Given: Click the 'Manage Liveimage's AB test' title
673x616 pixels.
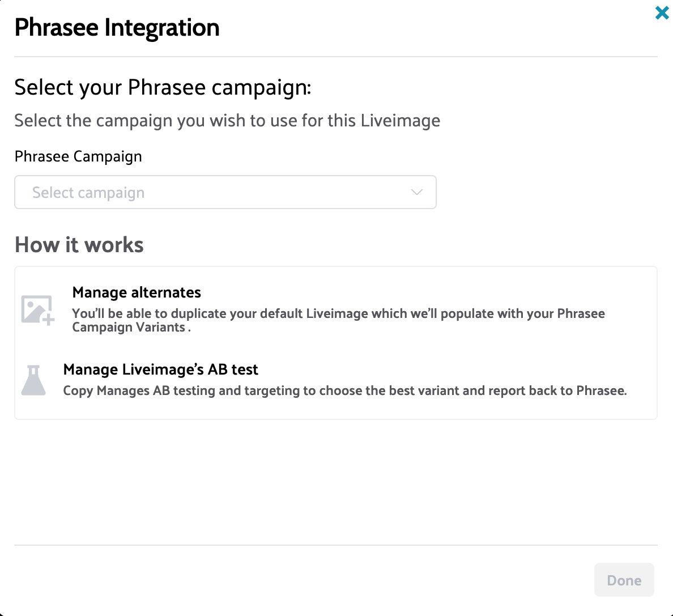Looking at the screenshot, I should point(160,369).
